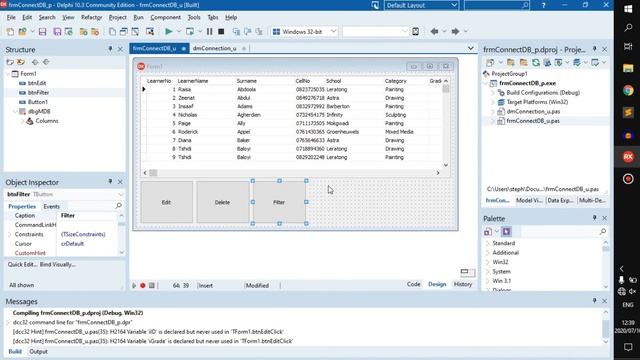Click the back navigation arrow in toolbar
The width and height of the screenshot is (640, 360).
click(434, 31)
